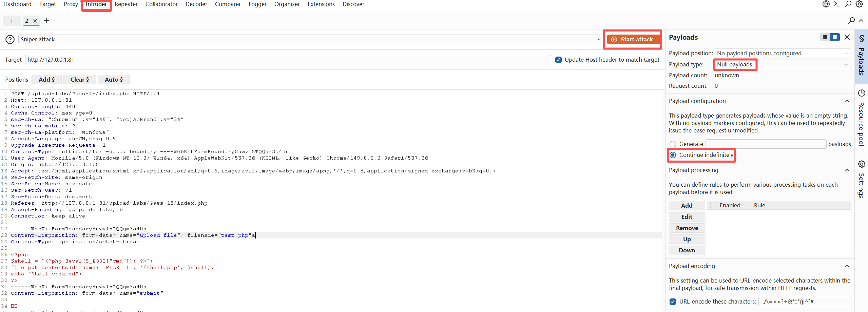Open the Payload position dropdown
Screen dimensions: 868x312
pyautogui.click(x=783, y=53)
